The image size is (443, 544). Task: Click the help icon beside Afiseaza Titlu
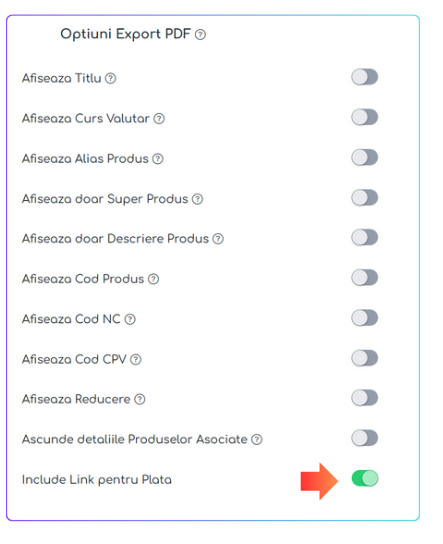pyautogui.click(x=110, y=78)
